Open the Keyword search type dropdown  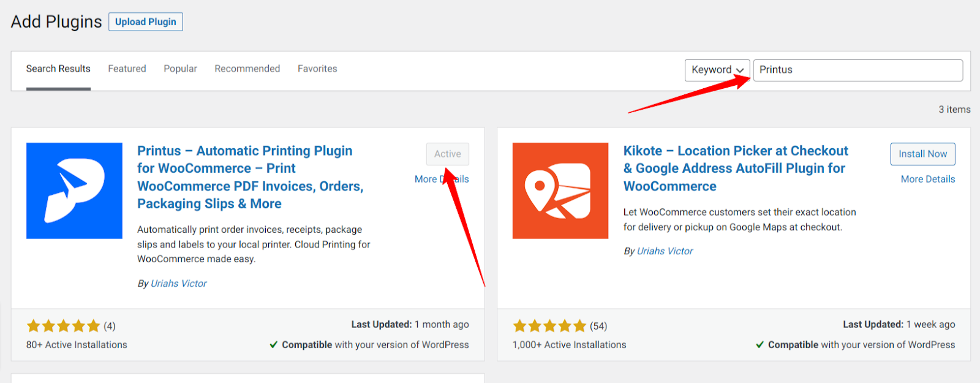(717, 70)
